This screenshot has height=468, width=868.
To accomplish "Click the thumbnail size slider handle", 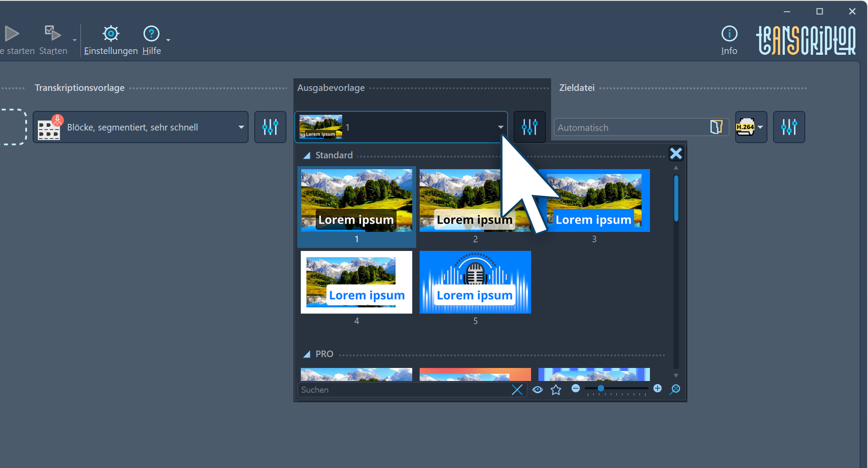I will [x=601, y=388].
